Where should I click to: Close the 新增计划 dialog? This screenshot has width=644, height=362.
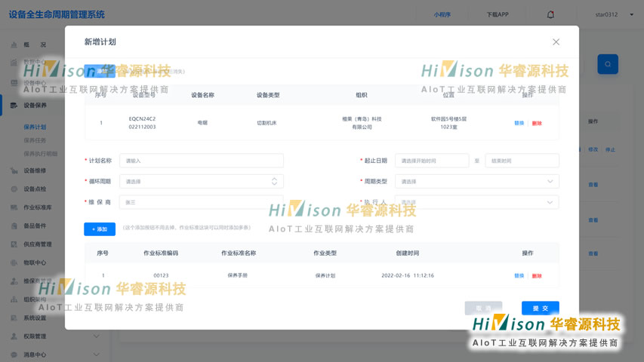556,42
